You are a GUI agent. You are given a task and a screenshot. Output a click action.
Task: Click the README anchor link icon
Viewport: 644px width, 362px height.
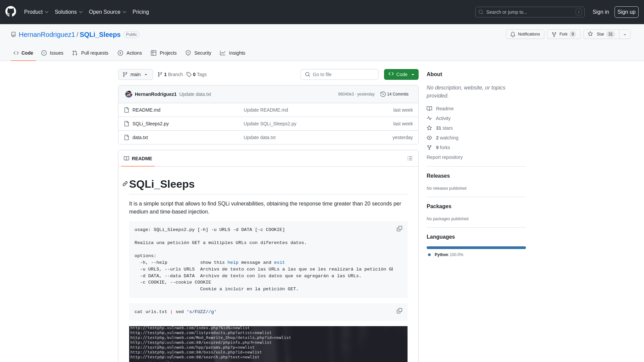coord(124,184)
